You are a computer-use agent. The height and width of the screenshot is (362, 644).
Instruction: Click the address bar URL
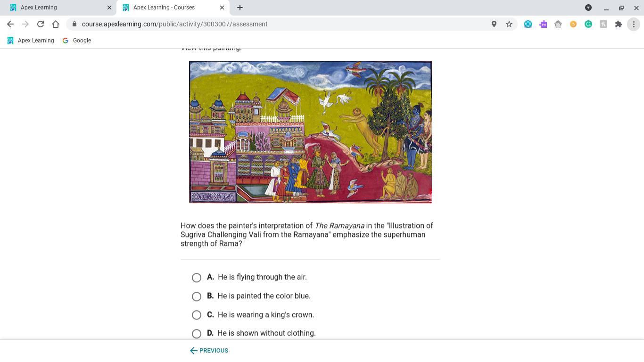[174, 24]
